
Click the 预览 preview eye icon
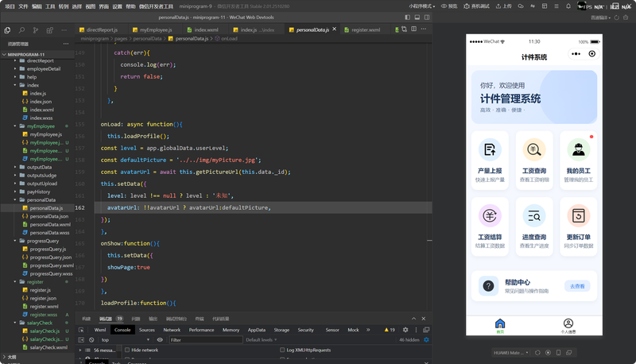pyautogui.click(x=444, y=6)
